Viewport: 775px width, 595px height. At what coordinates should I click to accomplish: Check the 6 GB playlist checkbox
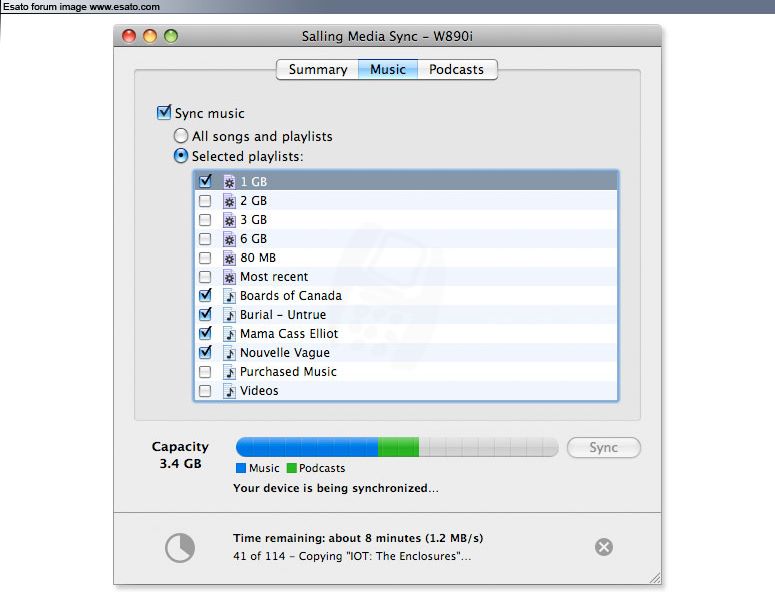[205, 239]
